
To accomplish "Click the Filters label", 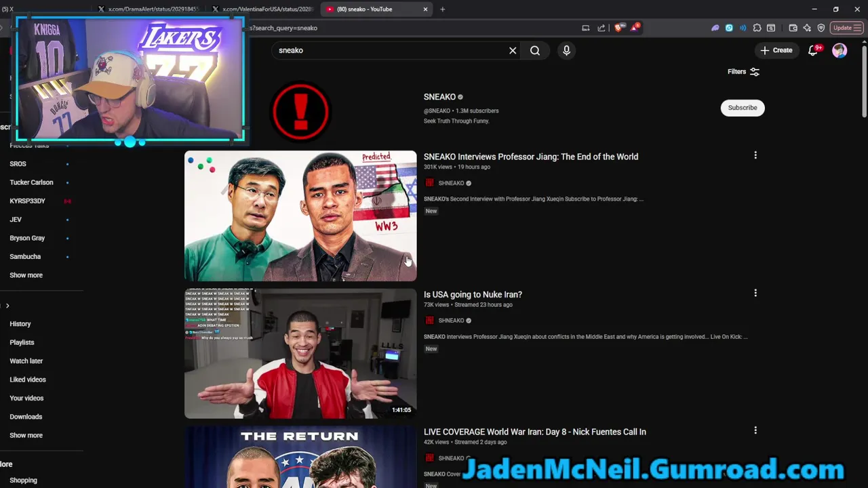I will tap(736, 72).
